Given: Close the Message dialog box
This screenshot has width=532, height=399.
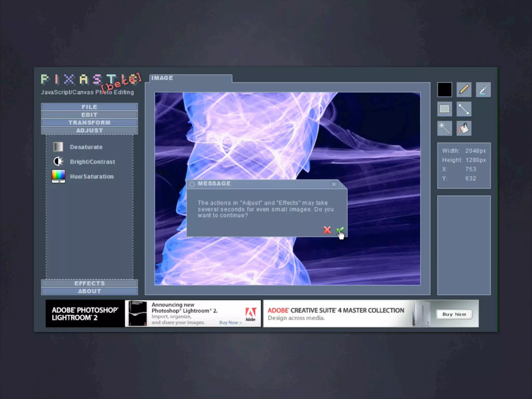Looking at the screenshot, I should point(334,184).
